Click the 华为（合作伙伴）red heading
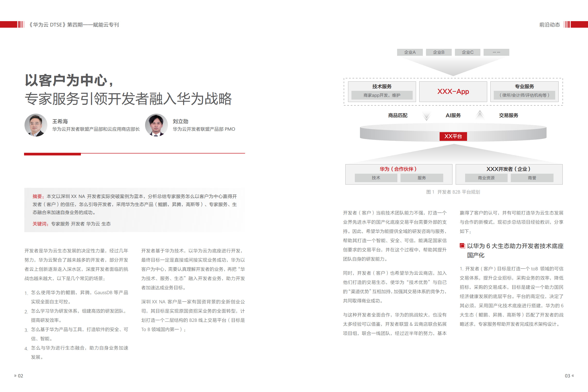Viewport: 588px width, 392px height. pos(398,169)
